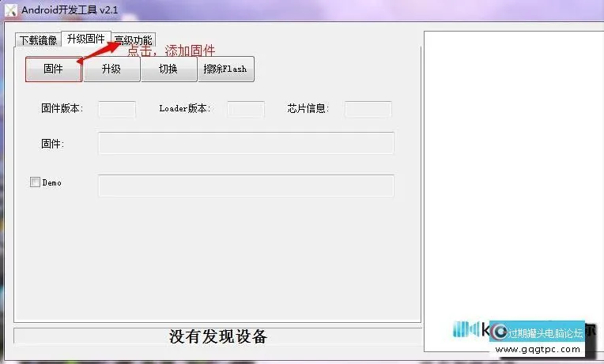Switch to the 下载镜像 tab
The width and height of the screenshot is (604, 364).
[x=38, y=40]
